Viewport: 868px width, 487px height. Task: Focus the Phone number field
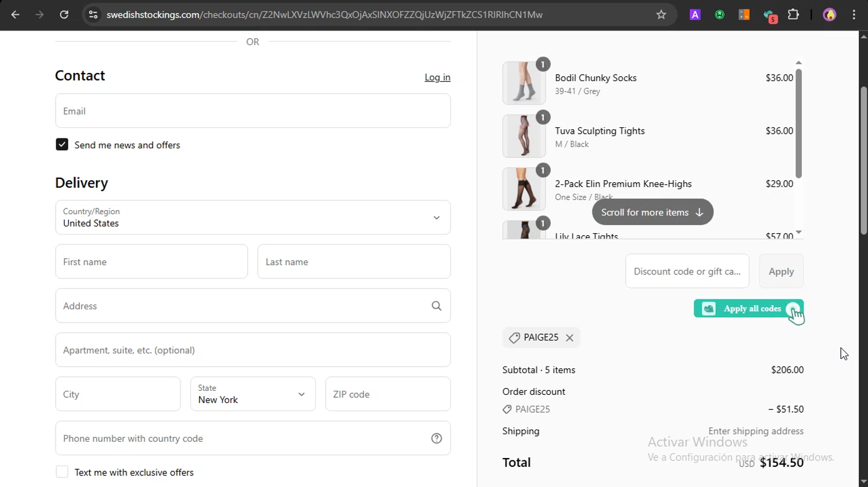253,438
